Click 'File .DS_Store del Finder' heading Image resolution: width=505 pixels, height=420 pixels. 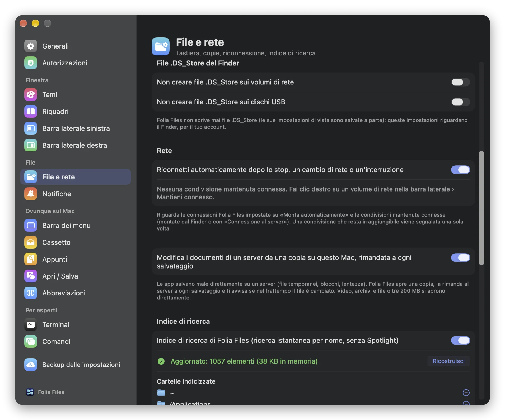pos(198,63)
